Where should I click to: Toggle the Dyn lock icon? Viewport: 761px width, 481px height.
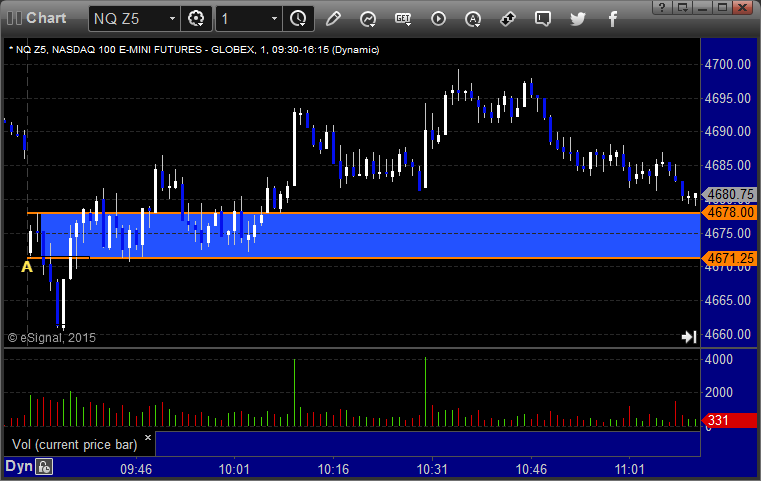click(44, 467)
